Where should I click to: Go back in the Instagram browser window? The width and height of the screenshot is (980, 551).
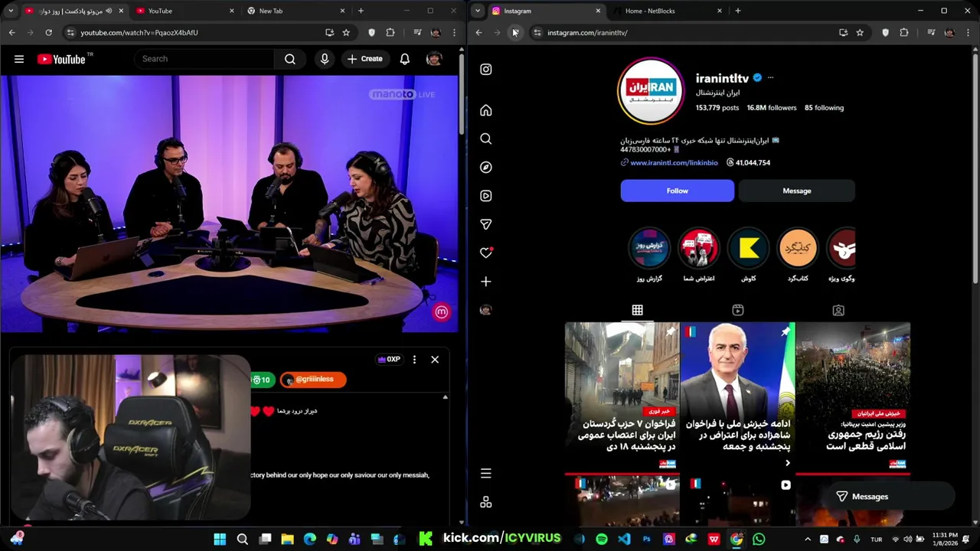pos(479,33)
